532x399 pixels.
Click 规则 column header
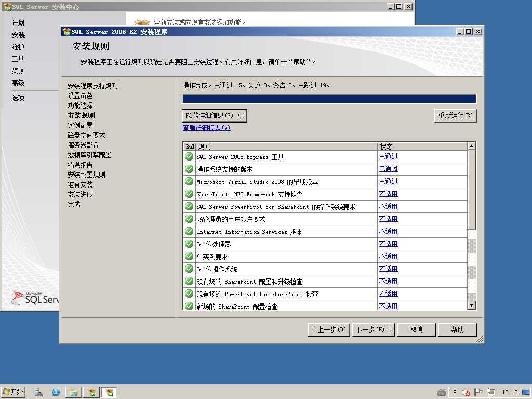pos(286,146)
